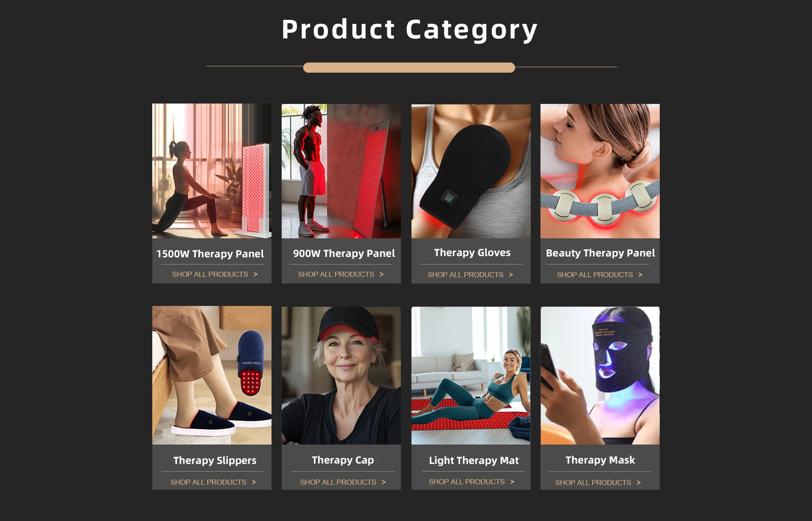
Task: Click the Therapy Mask title text
Action: coord(600,460)
